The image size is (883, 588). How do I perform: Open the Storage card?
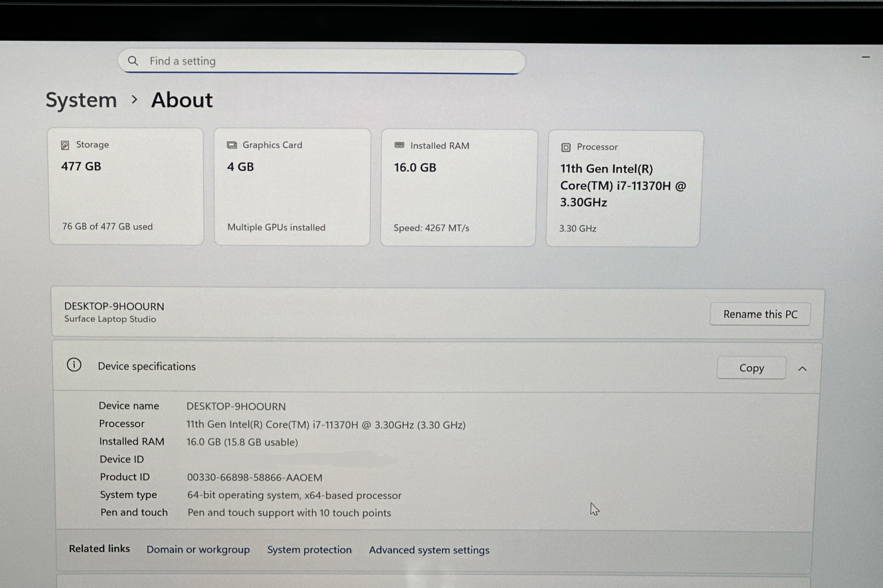126,186
